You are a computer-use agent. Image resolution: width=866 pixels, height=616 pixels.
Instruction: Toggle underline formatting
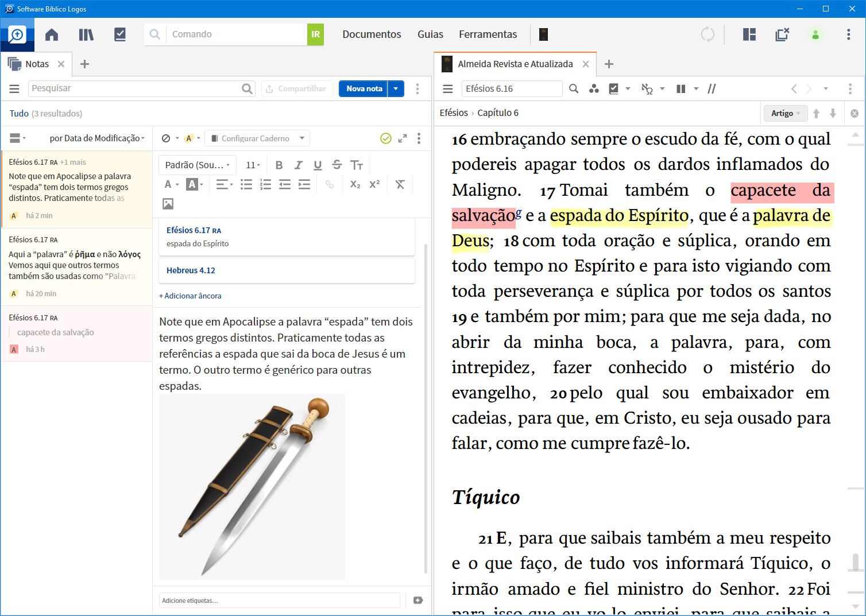click(x=318, y=165)
